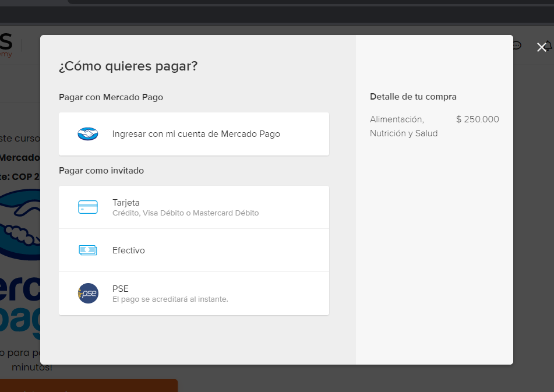Select Efectivo payment option
The height and width of the screenshot is (392, 554).
(194, 250)
